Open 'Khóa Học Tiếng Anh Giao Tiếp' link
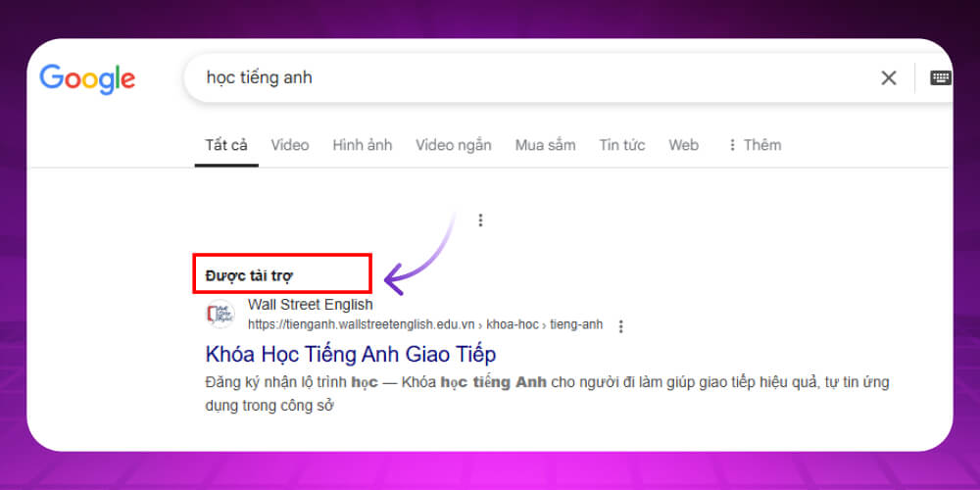 pos(351,355)
